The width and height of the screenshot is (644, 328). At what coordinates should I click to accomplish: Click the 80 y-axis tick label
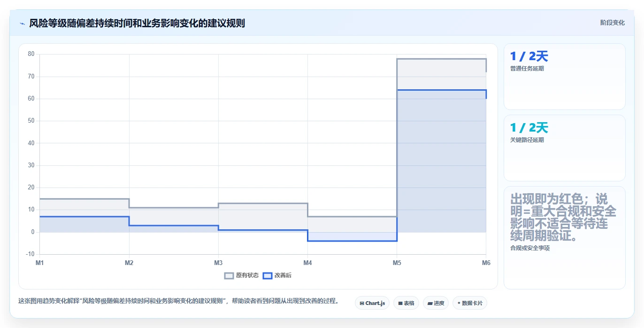[x=31, y=54]
